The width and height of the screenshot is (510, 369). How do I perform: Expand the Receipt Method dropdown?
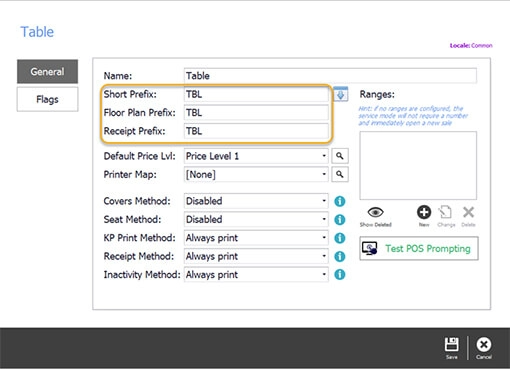point(256,256)
